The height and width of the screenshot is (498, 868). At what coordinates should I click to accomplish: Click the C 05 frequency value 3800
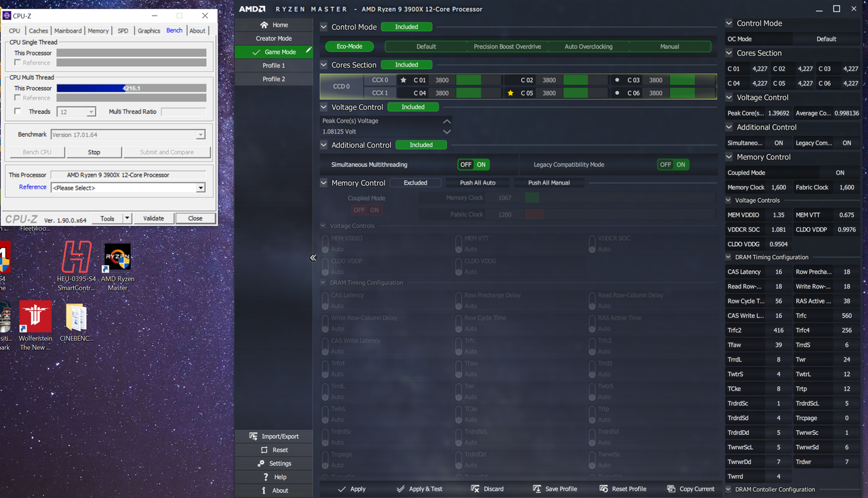tap(549, 93)
